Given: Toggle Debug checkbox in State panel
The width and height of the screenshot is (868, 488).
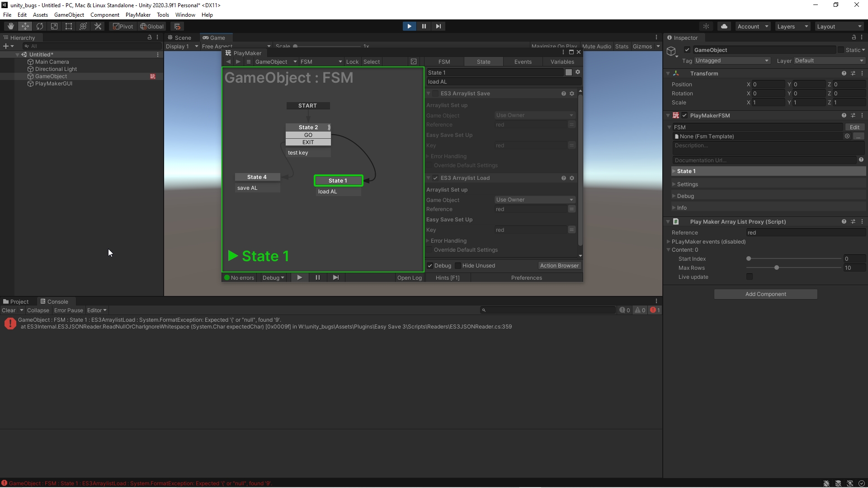Looking at the screenshot, I should [x=430, y=266].
